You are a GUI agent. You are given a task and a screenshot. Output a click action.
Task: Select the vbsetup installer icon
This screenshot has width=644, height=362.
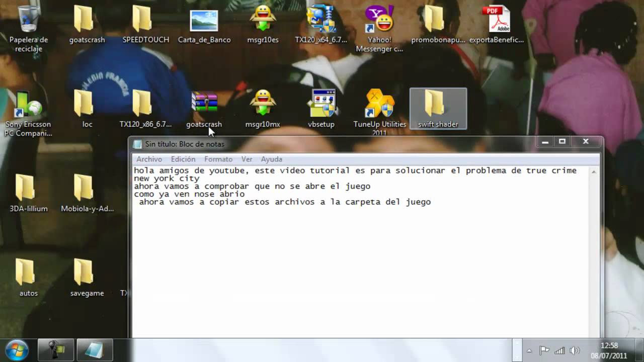[321, 109]
